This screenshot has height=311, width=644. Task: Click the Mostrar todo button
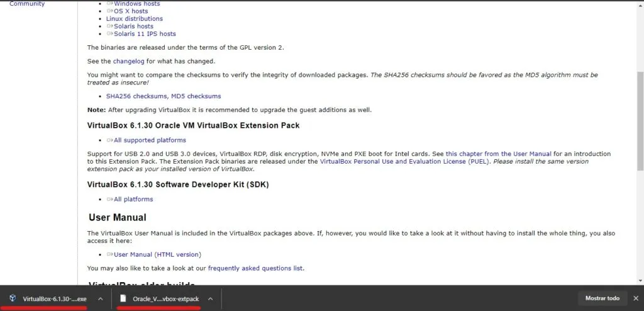[602, 298]
